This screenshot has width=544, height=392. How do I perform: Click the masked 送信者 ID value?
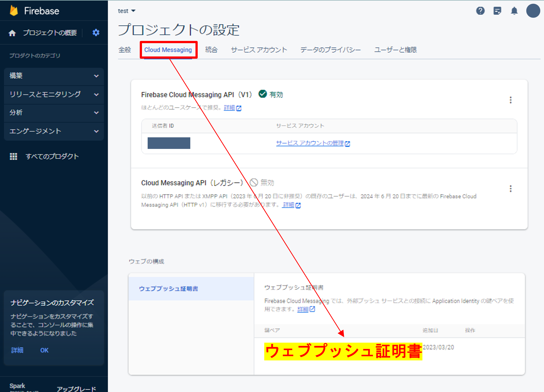(x=169, y=143)
